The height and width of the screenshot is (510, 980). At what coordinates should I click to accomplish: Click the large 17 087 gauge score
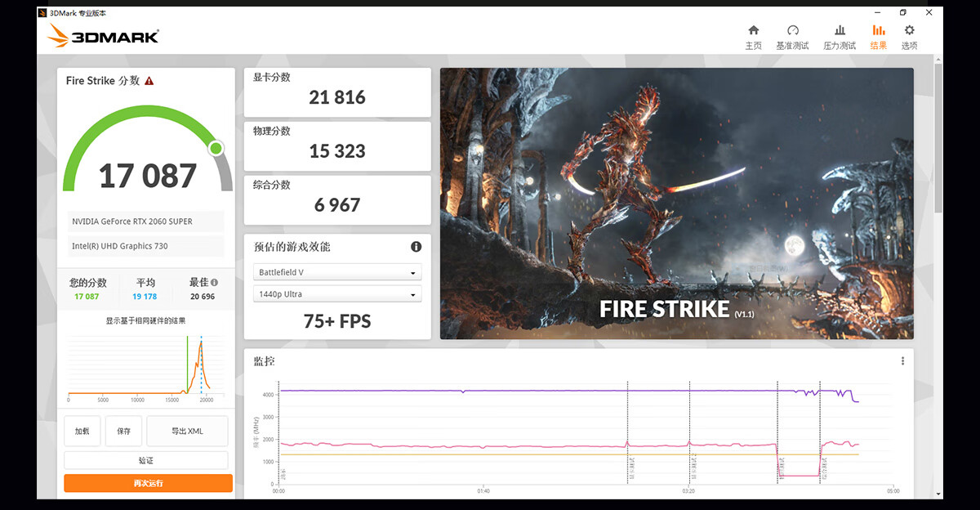coord(148,176)
